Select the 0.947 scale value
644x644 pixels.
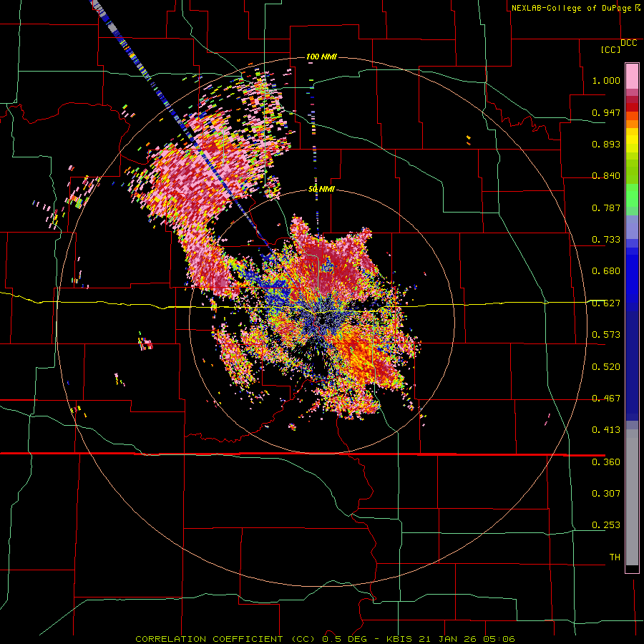click(x=606, y=112)
